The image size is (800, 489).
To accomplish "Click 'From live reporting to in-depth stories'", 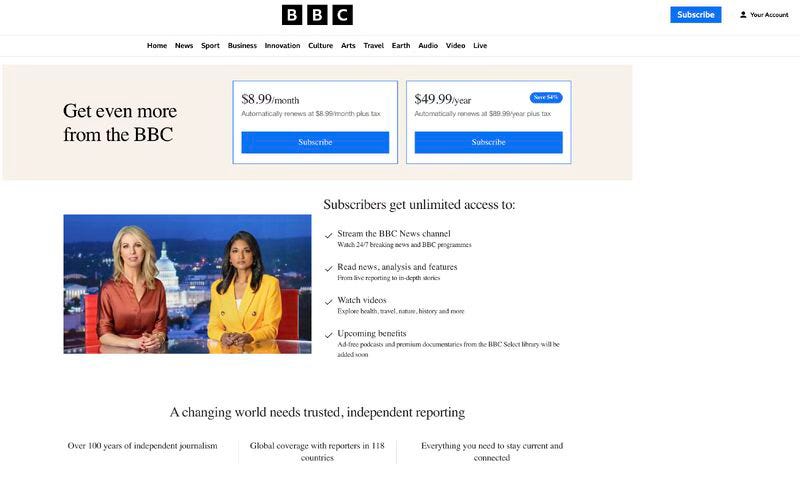I will click(x=388, y=278).
